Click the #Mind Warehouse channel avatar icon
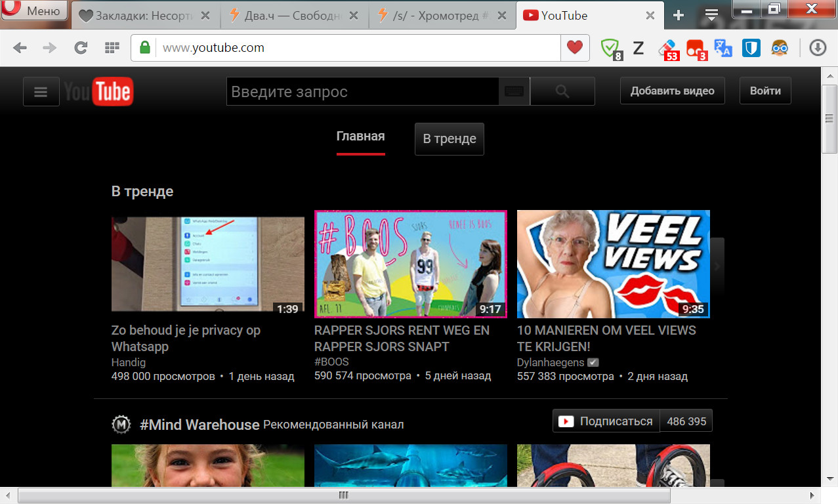Viewport: 838px width, 504px height. tap(121, 425)
